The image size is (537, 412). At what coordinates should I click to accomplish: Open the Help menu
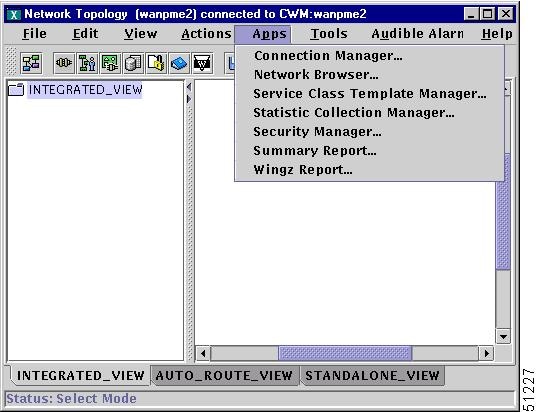(x=497, y=34)
